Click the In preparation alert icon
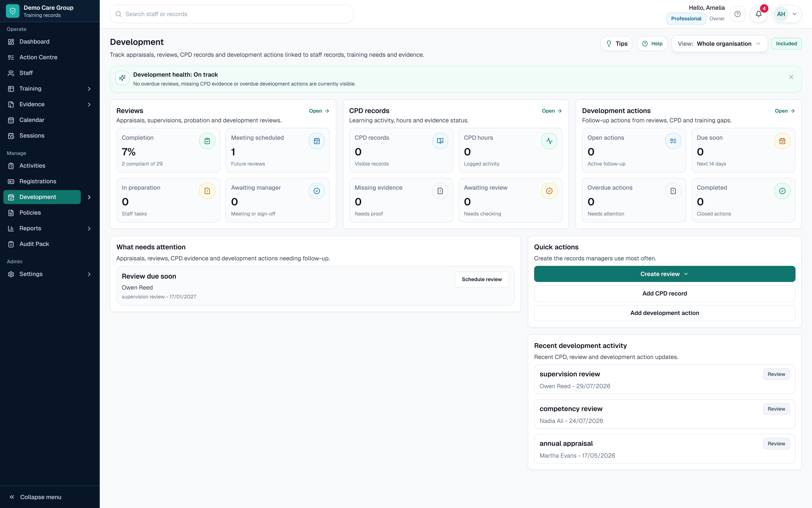This screenshot has width=812, height=508. click(207, 191)
